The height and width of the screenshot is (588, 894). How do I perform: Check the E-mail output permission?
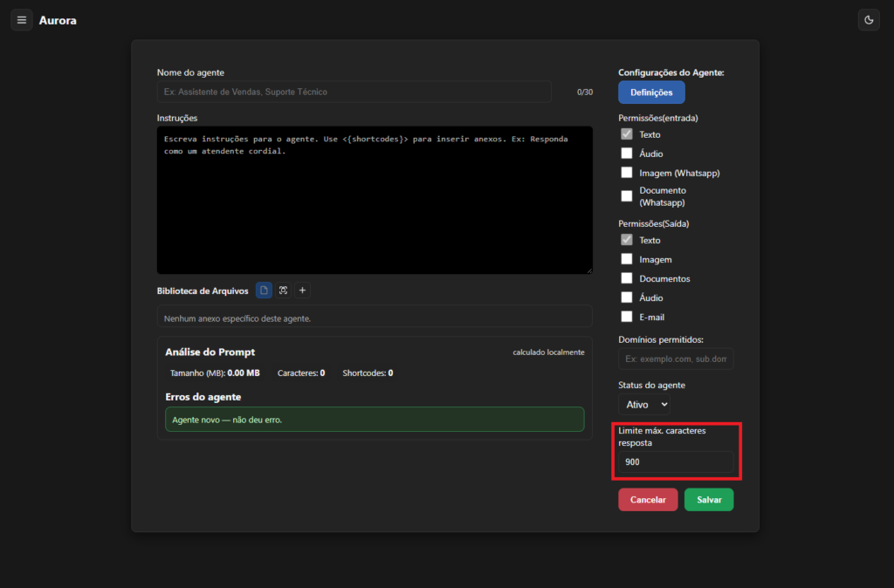point(626,317)
